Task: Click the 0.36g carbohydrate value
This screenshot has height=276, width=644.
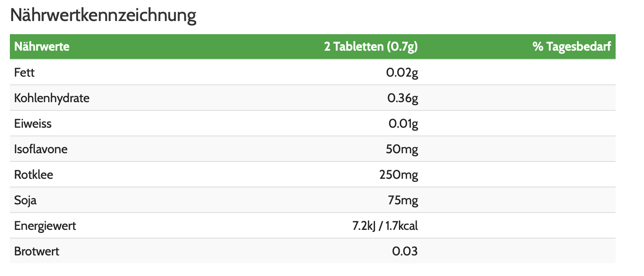Action: click(403, 98)
